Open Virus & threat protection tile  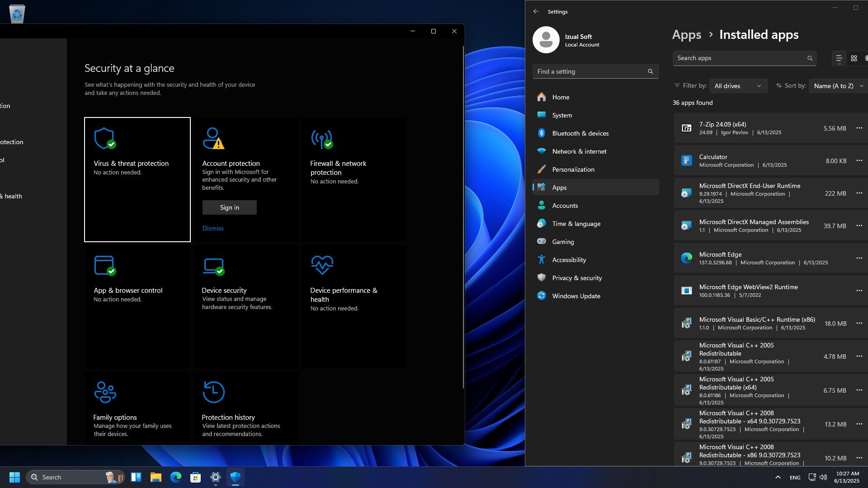(137, 179)
